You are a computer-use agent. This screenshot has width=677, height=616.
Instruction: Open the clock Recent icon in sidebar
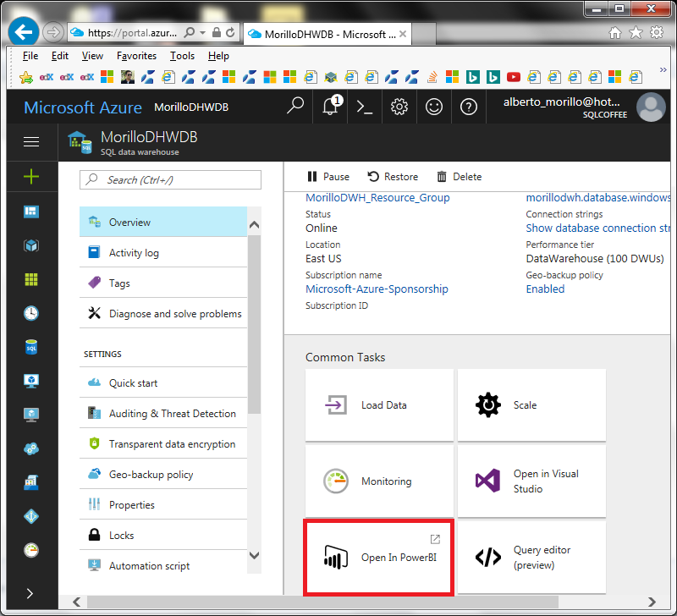31,313
